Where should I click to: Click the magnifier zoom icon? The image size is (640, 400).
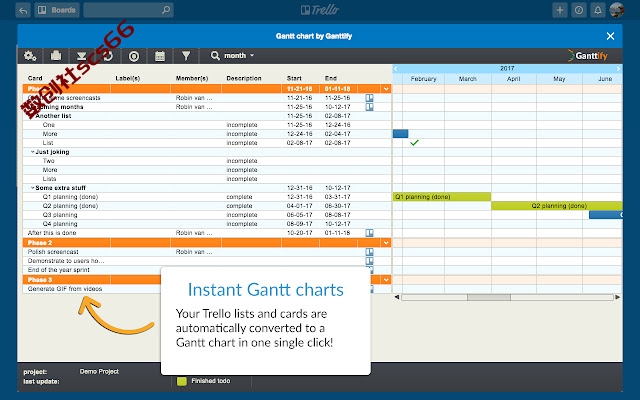[215, 56]
